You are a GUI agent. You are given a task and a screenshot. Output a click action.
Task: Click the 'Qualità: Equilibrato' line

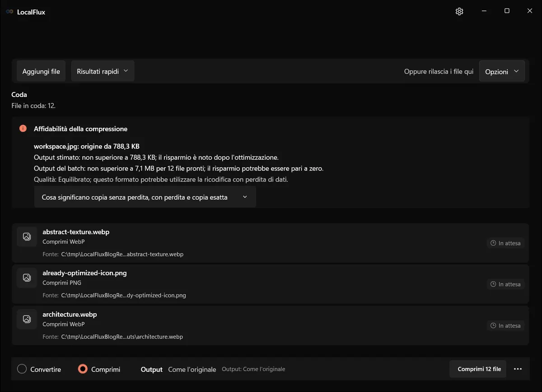161,179
